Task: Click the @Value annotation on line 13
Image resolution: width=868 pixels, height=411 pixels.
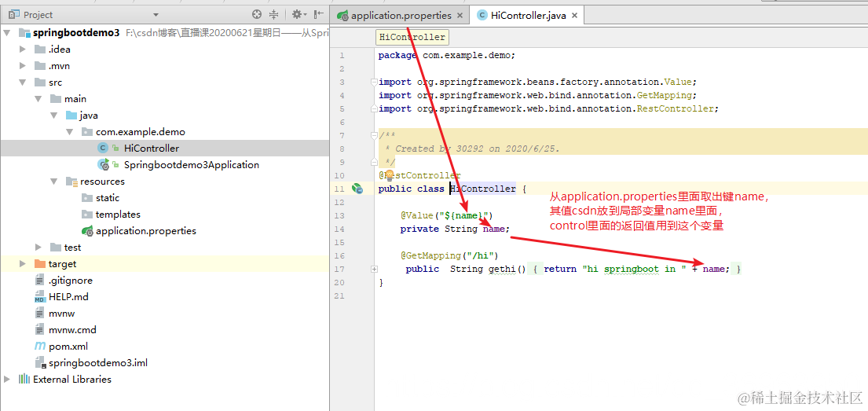Action: click(446, 215)
